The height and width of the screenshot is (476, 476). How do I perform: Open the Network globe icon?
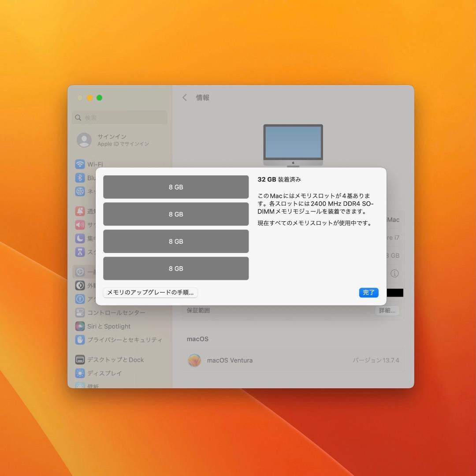80,191
